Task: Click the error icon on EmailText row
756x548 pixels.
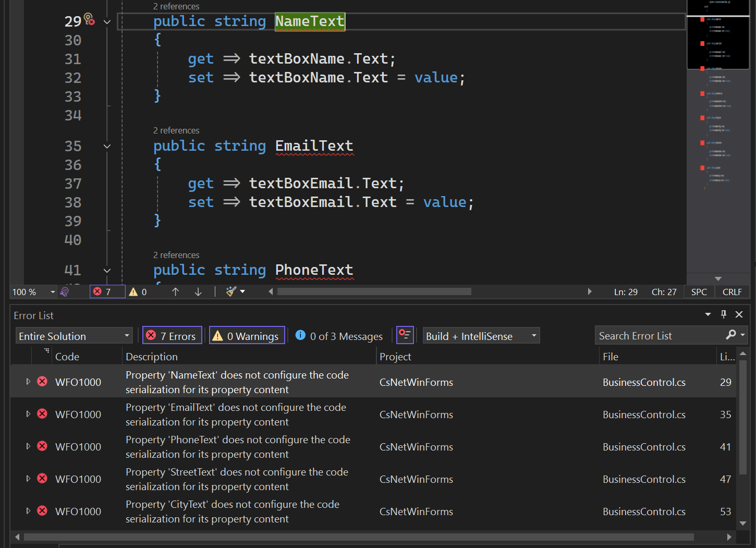Action: (x=43, y=413)
